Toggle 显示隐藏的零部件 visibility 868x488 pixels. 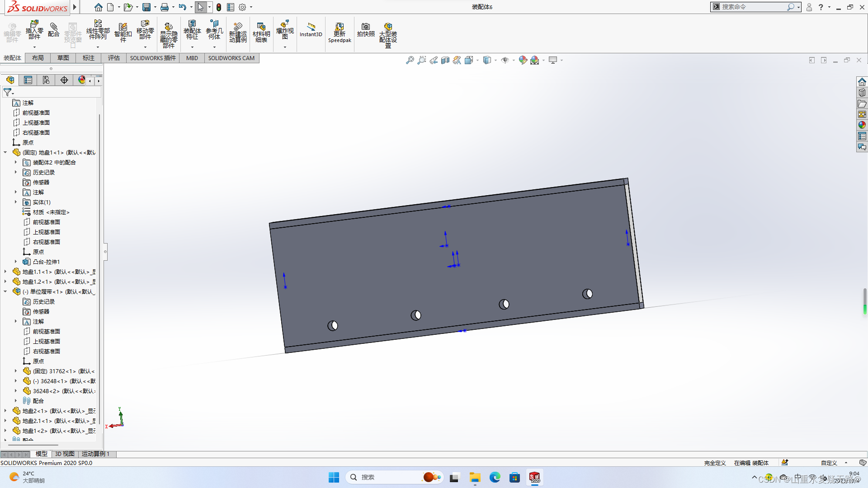click(169, 32)
